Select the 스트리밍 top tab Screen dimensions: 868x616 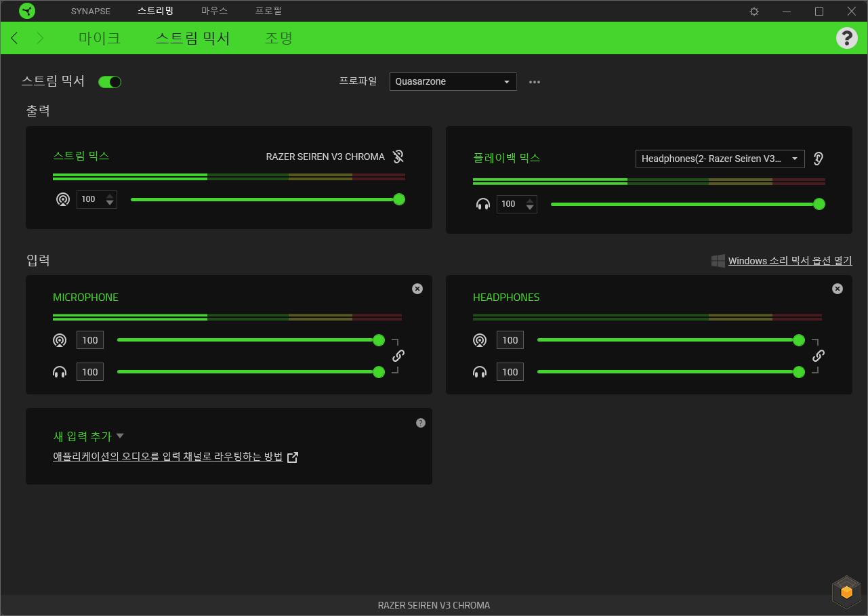(156, 12)
